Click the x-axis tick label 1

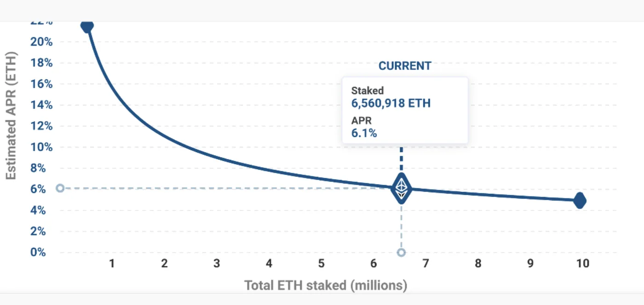pos(112,264)
